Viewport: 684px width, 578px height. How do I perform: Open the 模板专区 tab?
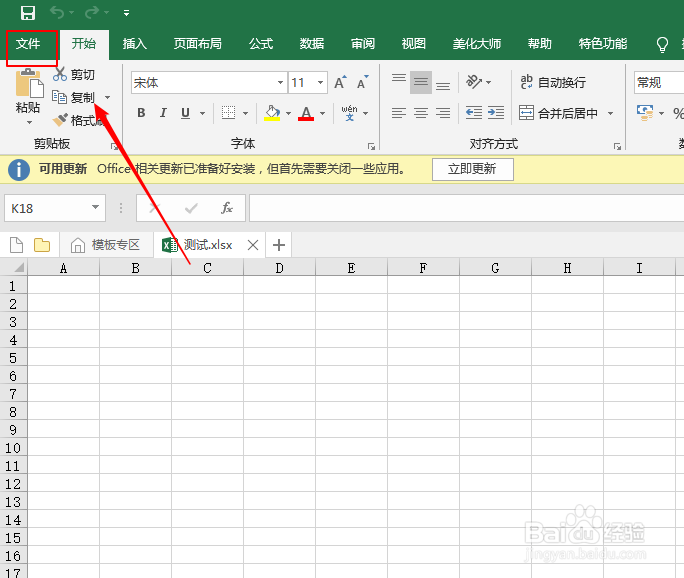click(x=106, y=245)
